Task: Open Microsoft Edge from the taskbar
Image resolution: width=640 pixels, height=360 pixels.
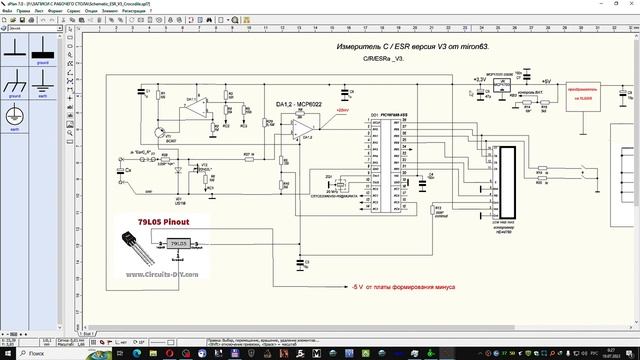Action: [x=137, y=353]
